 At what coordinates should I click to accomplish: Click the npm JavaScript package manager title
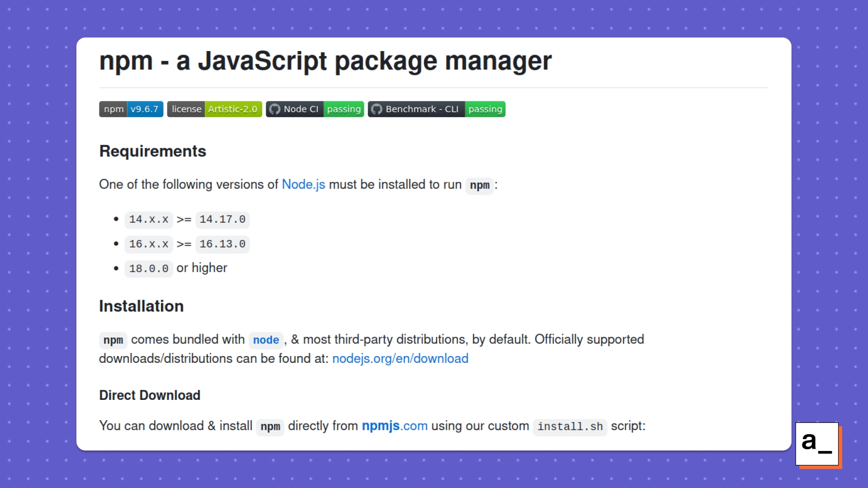(325, 61)
